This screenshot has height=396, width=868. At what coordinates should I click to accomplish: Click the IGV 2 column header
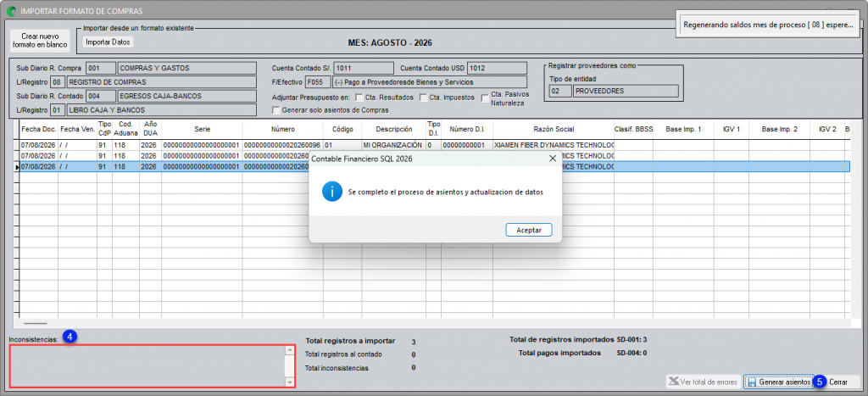(827, 129)
